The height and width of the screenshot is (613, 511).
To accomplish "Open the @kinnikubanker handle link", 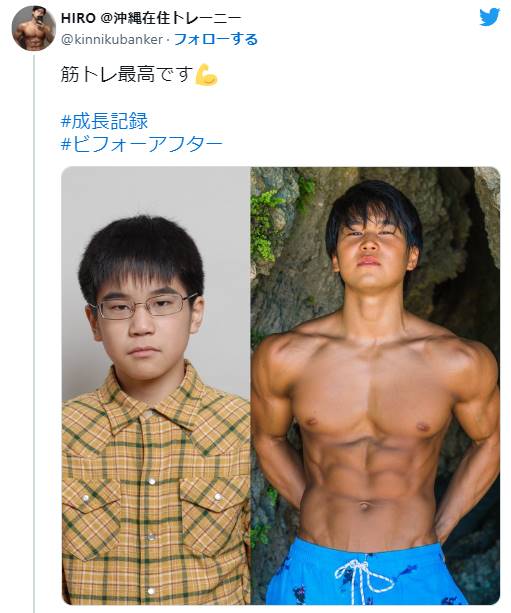I will (112, 39).
